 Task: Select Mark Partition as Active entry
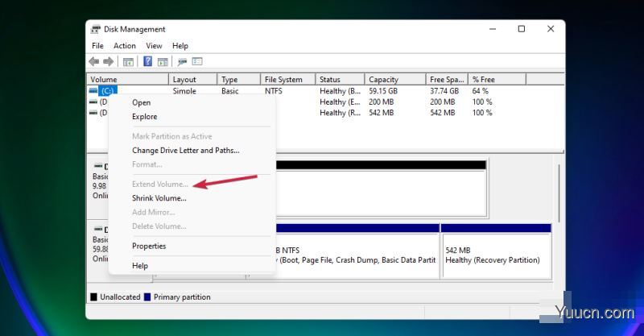(172, 136)
